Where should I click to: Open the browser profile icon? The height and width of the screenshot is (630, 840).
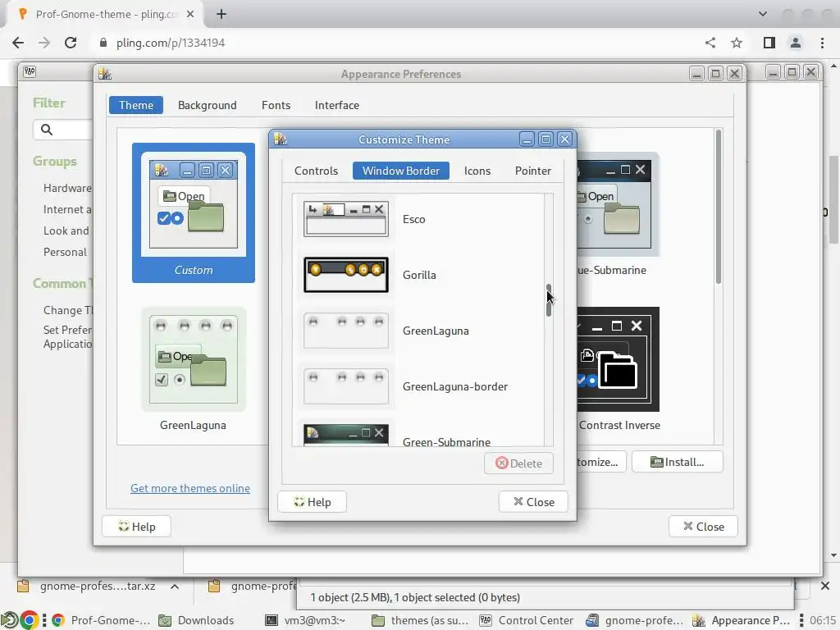tap(796, 43)
